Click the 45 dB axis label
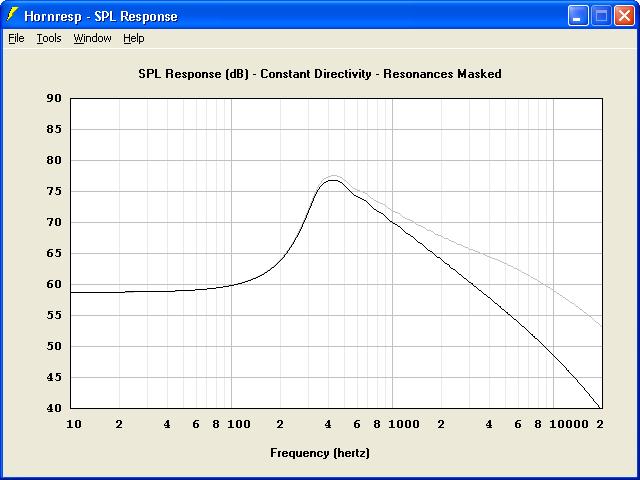The image size is (640, 480). click(x=53, y=377)
